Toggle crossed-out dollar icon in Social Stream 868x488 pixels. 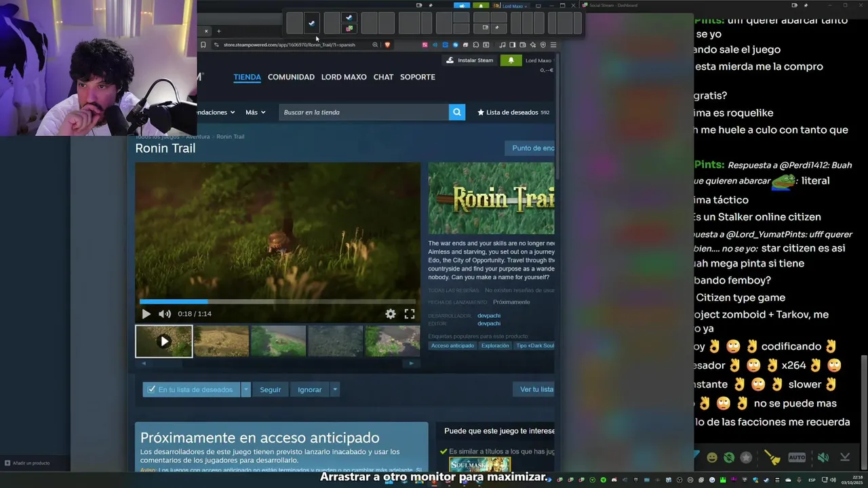pos(729,457)
